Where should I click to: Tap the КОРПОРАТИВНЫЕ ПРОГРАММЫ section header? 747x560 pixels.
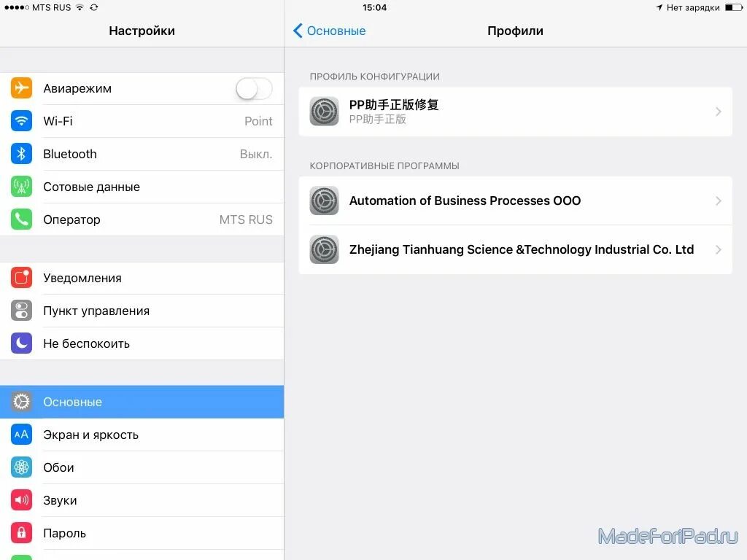click(384, 166)
